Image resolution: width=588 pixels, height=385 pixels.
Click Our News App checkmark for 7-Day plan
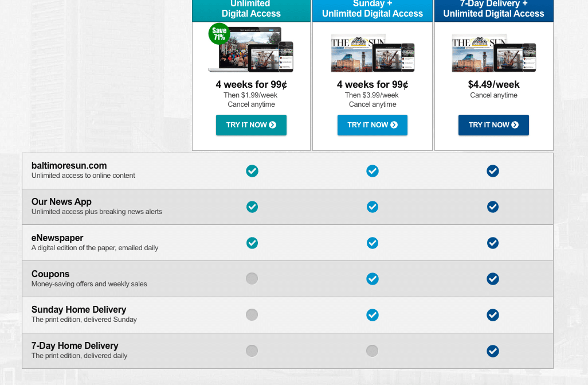[493, 207]
